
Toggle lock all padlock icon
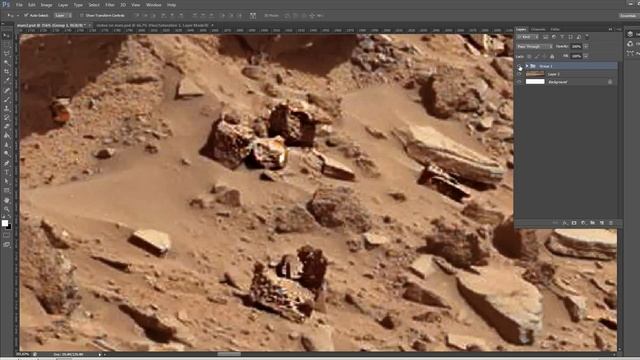552,56
